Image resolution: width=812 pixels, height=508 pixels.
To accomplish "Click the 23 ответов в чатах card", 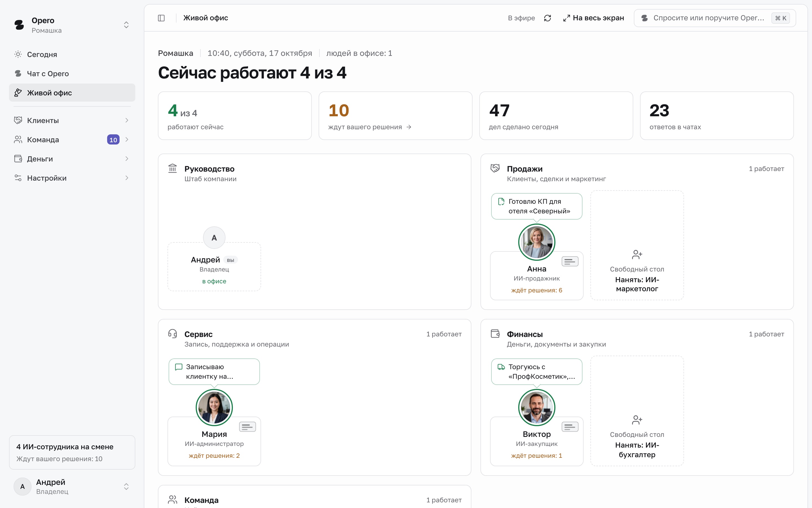I will [717, 116].
